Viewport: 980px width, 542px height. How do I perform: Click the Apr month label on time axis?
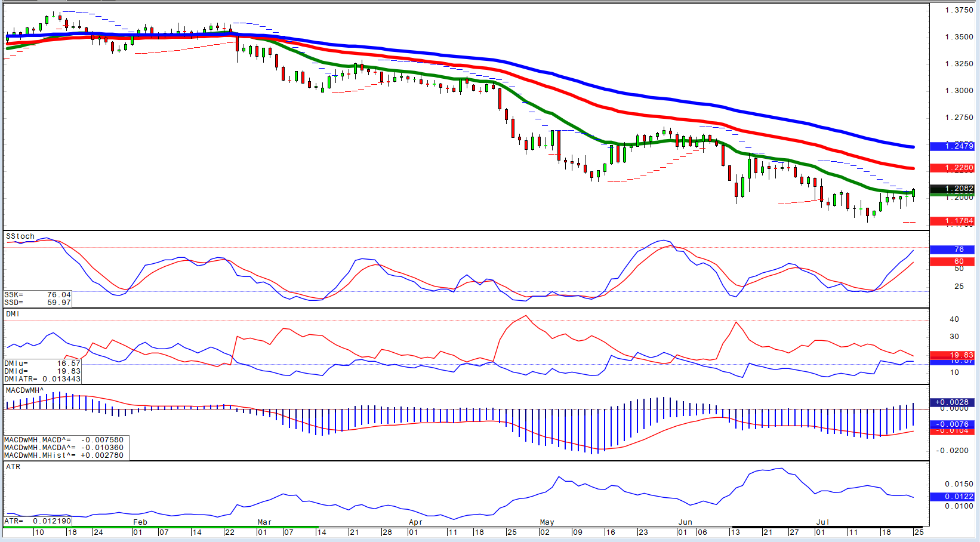click(x=415, y=522)
